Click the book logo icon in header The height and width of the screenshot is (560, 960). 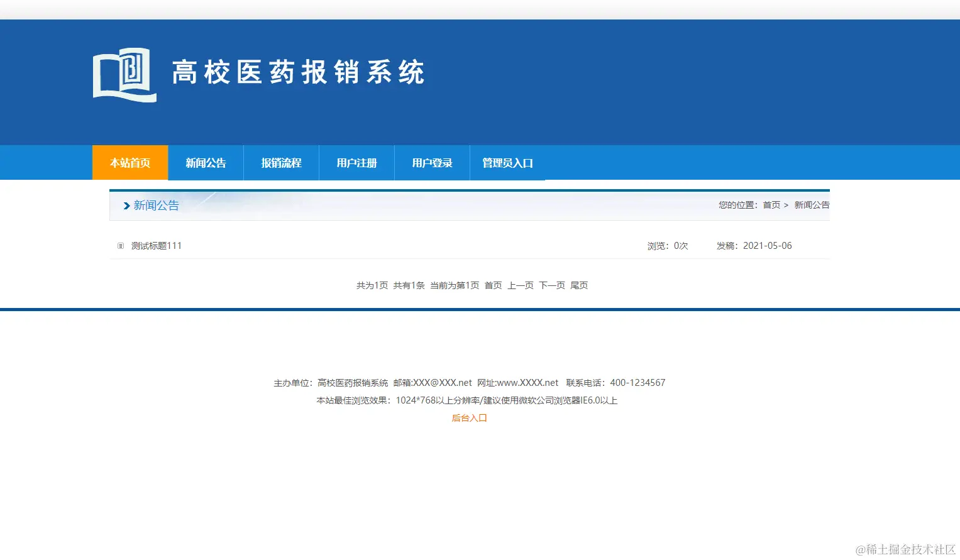click(x=124, y=75)
